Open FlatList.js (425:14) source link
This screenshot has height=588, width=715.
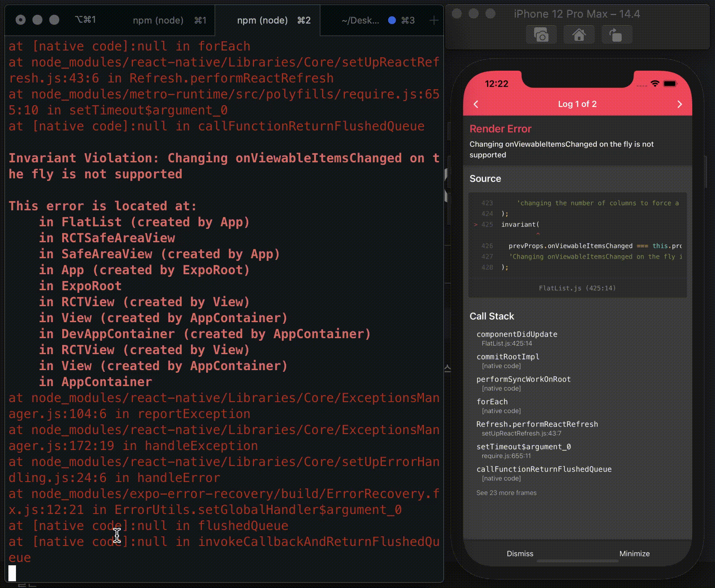pos(577,288)
